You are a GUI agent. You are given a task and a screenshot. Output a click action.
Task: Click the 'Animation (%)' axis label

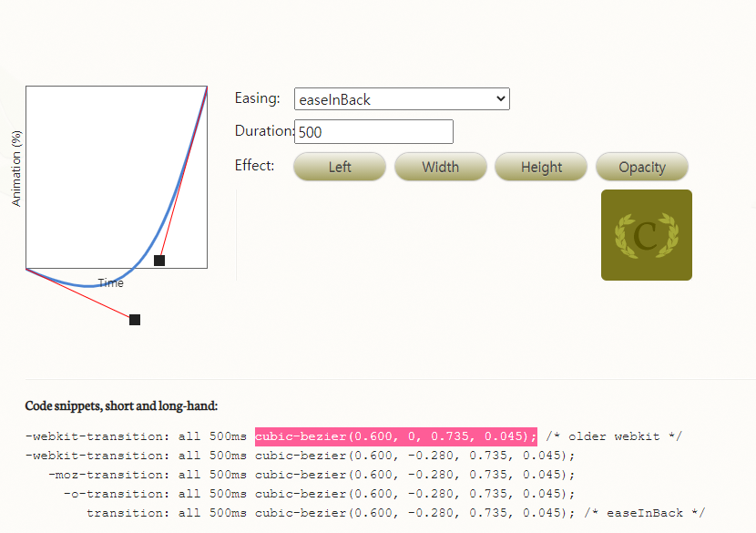tap(16, 169)
